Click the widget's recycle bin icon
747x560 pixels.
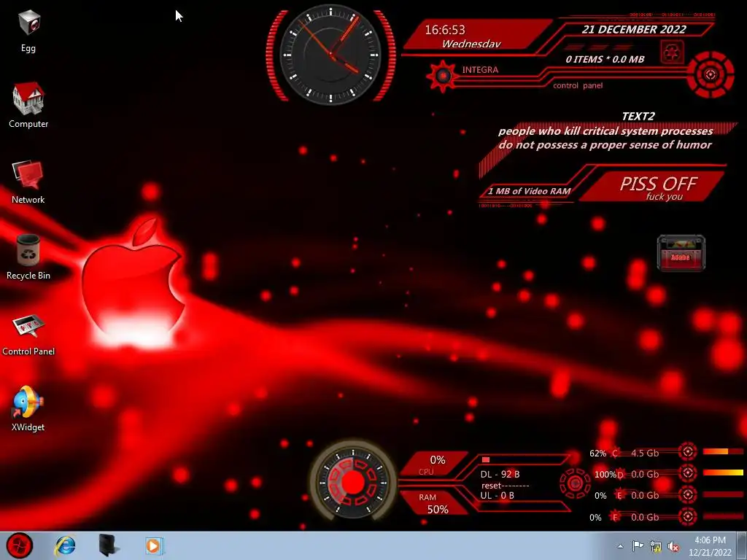tap(673, 52)
